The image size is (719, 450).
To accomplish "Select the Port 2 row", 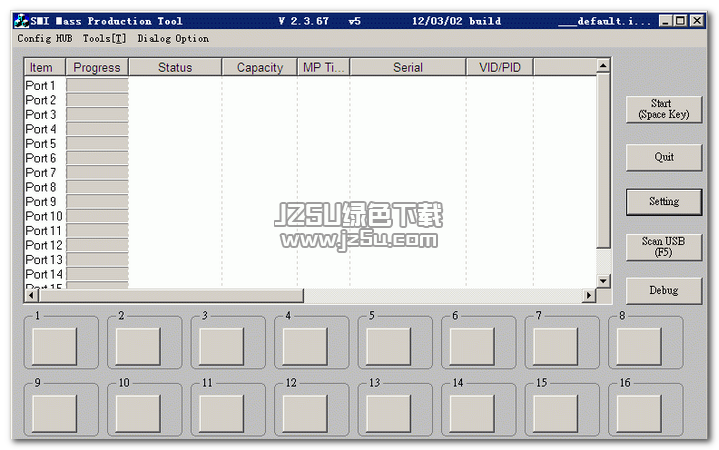I will coord(310,100).
